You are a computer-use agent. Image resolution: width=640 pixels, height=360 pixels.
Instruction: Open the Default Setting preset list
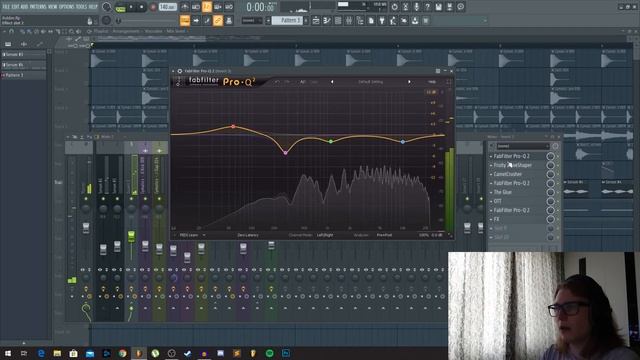pos(370,82)
